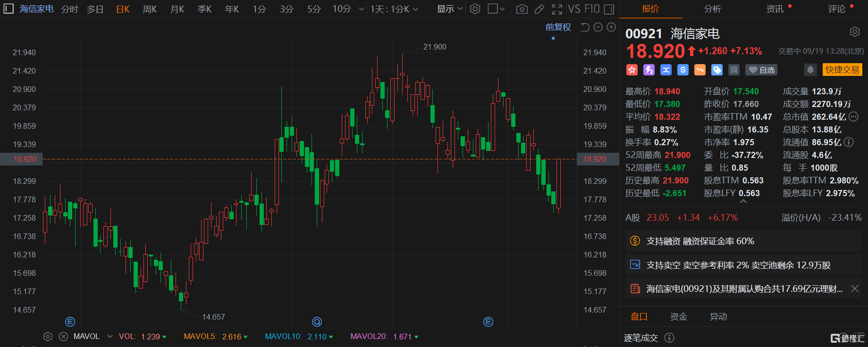868x347 pixels.
Task: Click the red Hong Kong market icon
Action: click(x=632, y=70)
